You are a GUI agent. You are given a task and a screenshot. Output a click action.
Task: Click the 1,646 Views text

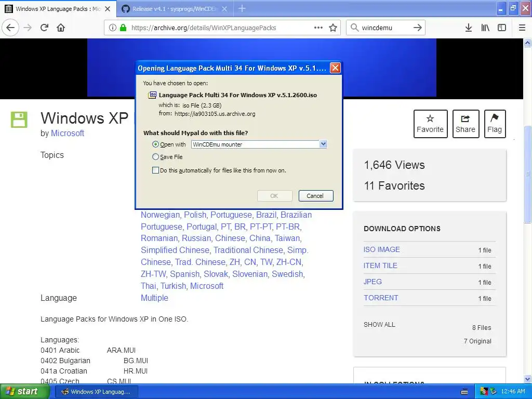pos(394,165)
